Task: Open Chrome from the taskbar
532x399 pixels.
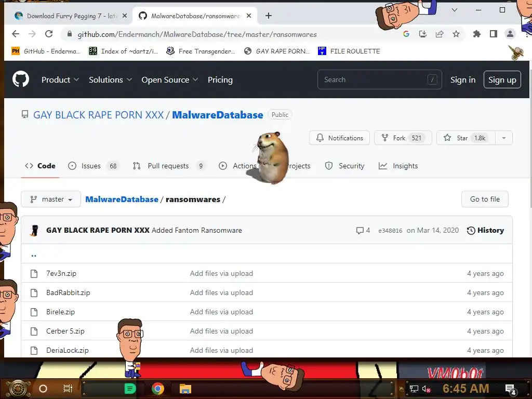Action: (x=158, y=389)
